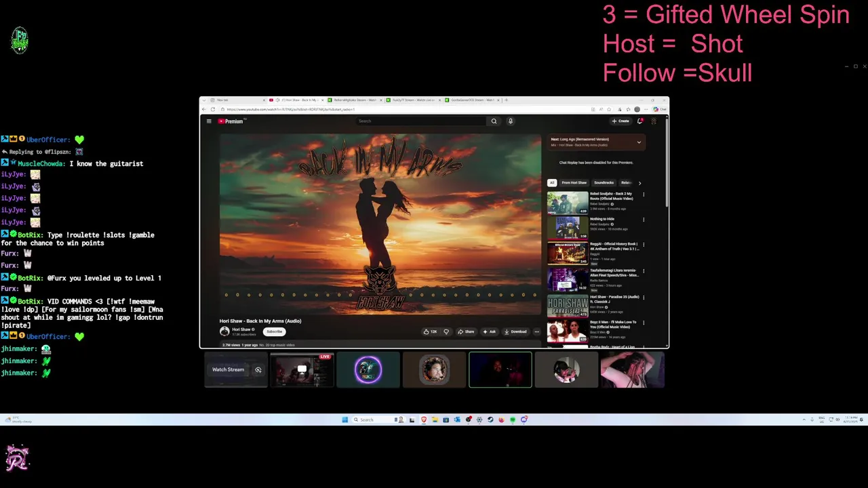The image size is (868, 488).
Task: Activate voice search microphone icon
Action: click(511, 121)
